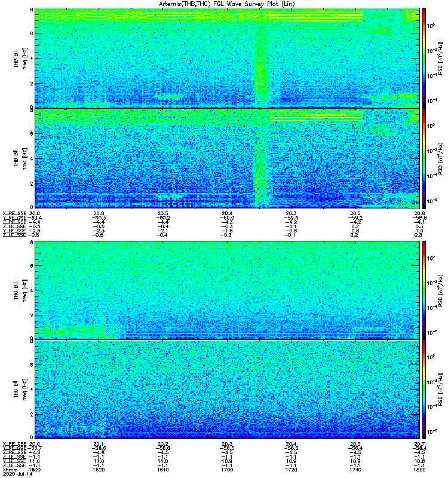Screen dimensions: 448x478
Task: Click the PSD [nT²/Hz] label of THC B⊥ panel
Action: pos(441,290)
